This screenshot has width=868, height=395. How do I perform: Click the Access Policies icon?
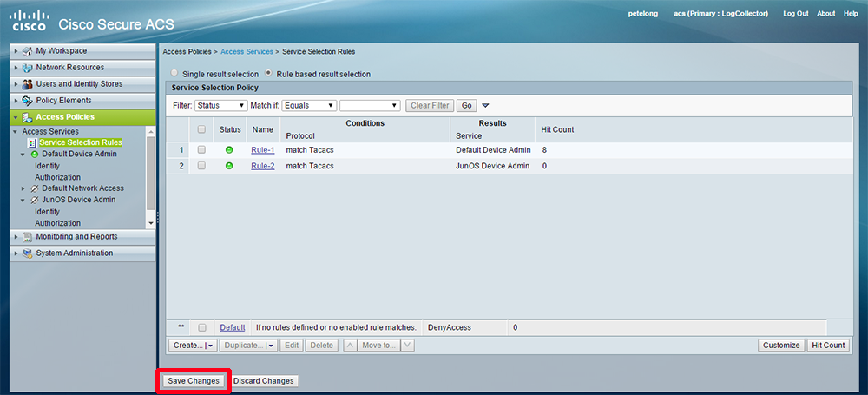27,117
